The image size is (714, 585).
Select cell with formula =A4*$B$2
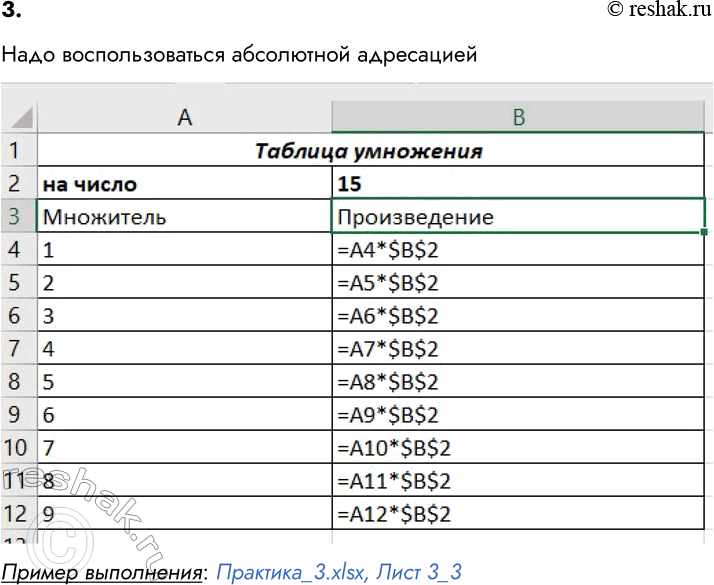click(518, 249)
